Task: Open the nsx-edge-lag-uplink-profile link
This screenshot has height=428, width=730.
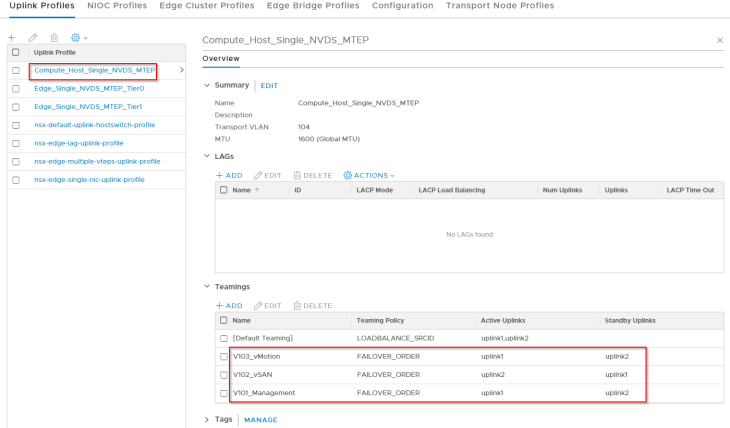Action: click(x=78, y=142)
